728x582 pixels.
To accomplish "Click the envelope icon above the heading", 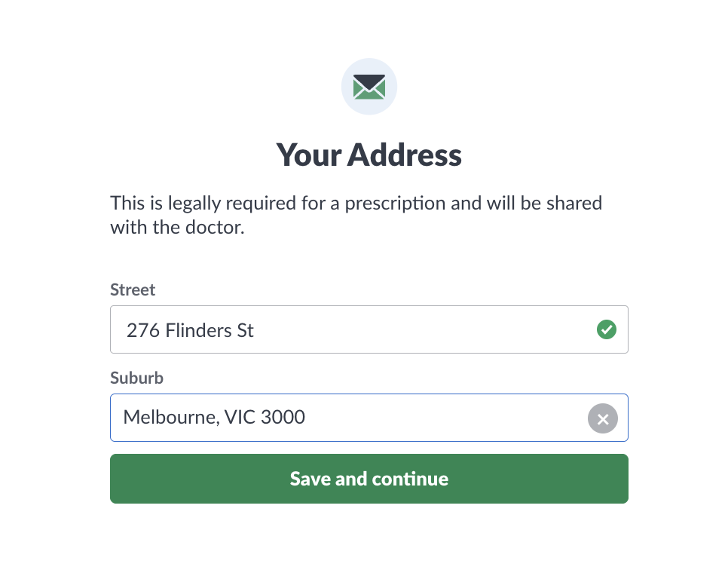I will [x=369, y=86].
